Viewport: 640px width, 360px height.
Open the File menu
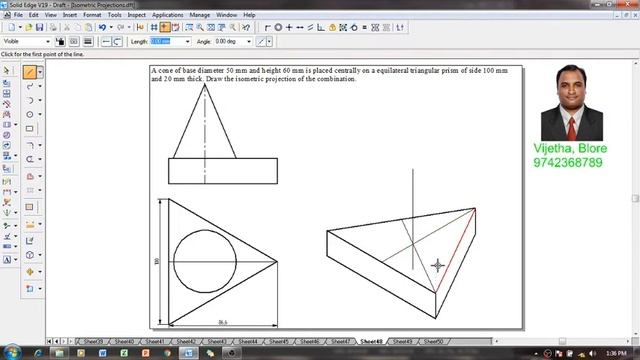coord(18,15)
